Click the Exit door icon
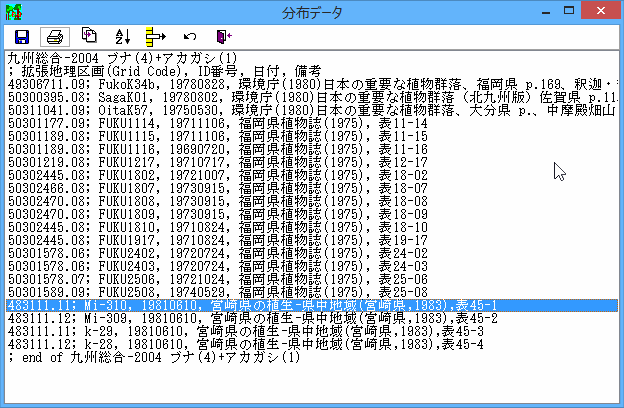 (224, 36)
